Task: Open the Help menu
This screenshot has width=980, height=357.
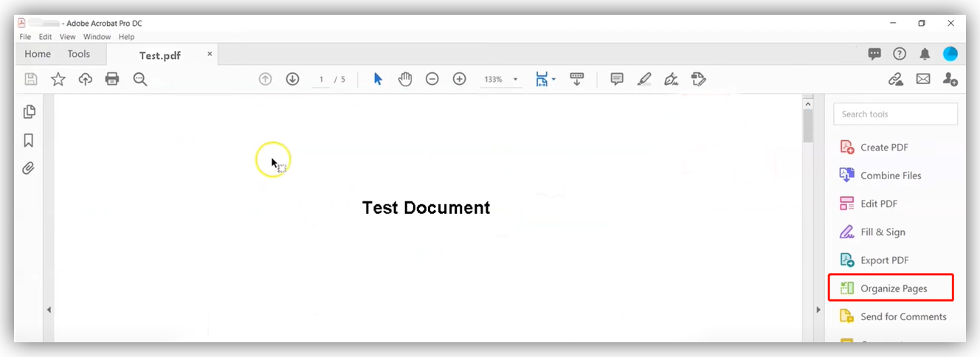Action: pos(126,37)
